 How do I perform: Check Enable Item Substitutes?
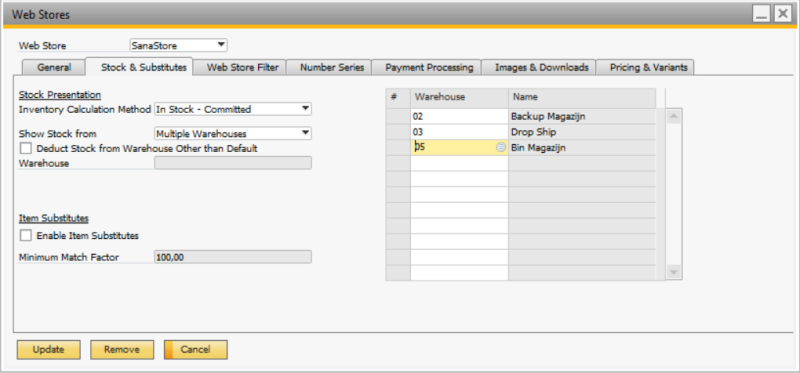pyautogui.click(x=26, y=236)
